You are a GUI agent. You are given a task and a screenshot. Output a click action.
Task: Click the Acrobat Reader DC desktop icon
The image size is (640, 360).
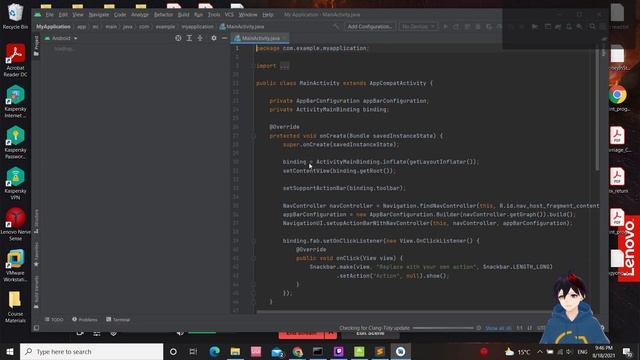tap(16, 60)
